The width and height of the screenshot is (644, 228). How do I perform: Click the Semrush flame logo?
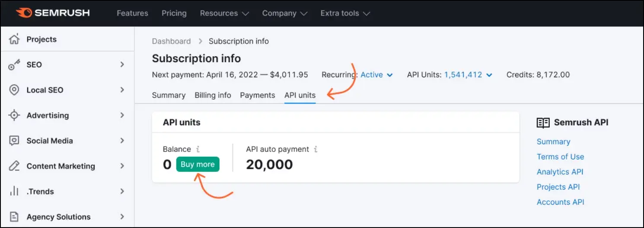point(23,13)
